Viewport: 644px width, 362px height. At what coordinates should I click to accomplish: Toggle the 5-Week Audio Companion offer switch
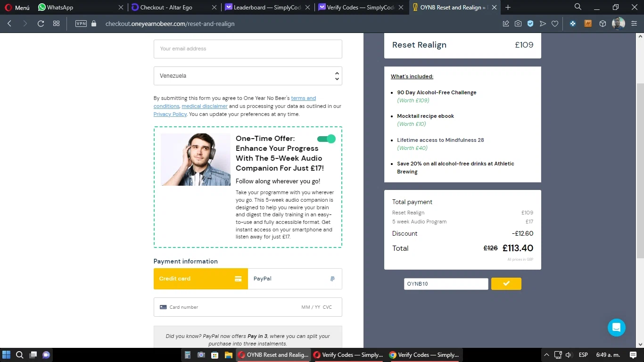point(326,139)
